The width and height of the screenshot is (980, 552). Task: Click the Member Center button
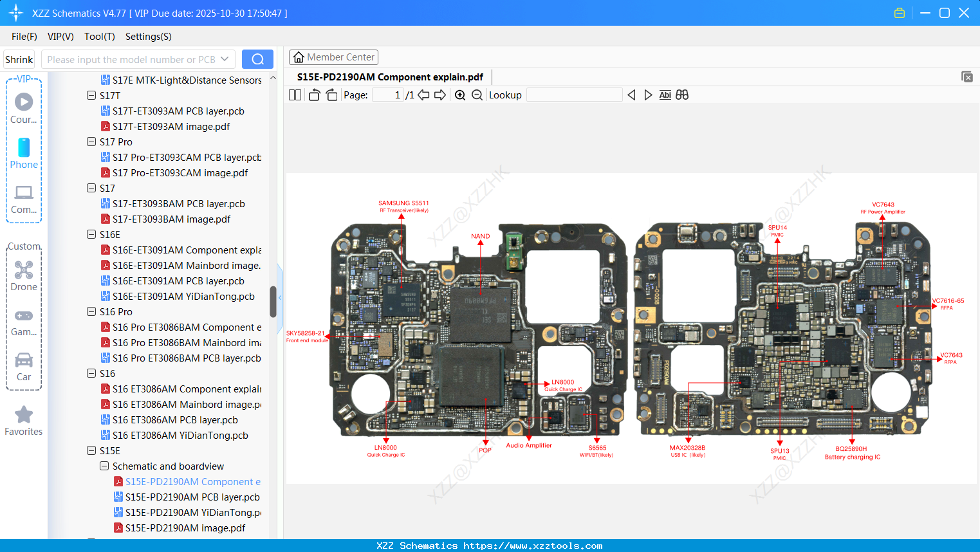pos(333,57)
